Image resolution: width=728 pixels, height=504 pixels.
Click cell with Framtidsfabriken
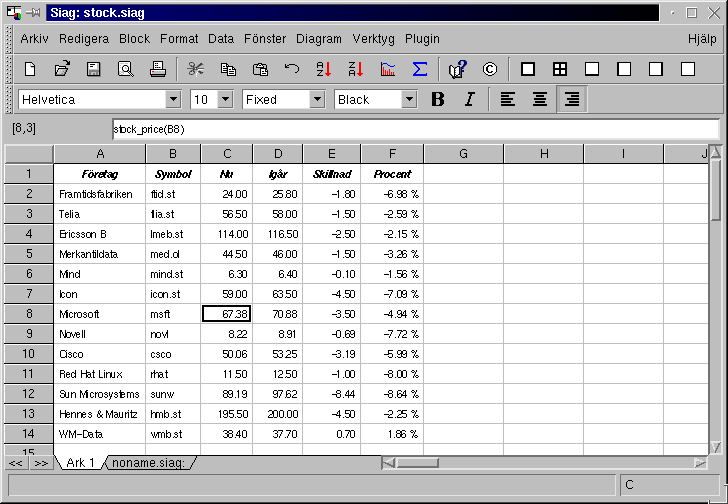click(100, 194)
